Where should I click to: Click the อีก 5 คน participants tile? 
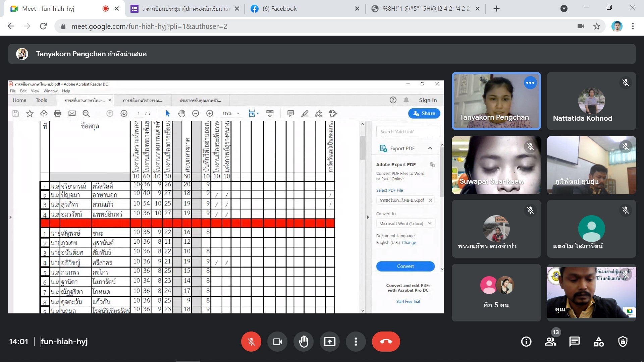point(496,293)
